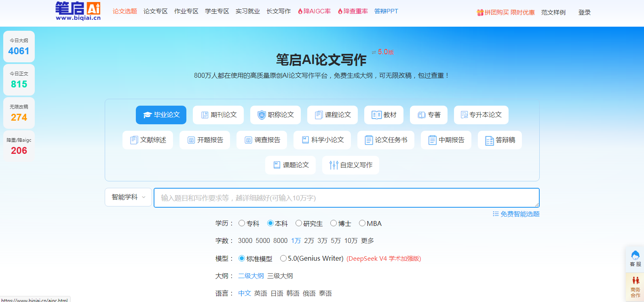Select the 研究生 education radio button

click(x=299, y=223)
